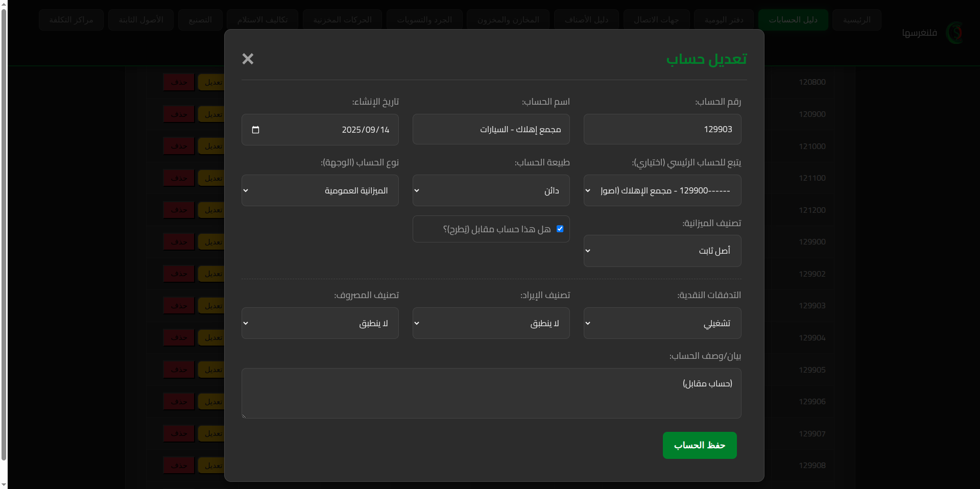Close the edit account dialog with X
This screenshot has width=980, height=489.
[x=248, y=59]
